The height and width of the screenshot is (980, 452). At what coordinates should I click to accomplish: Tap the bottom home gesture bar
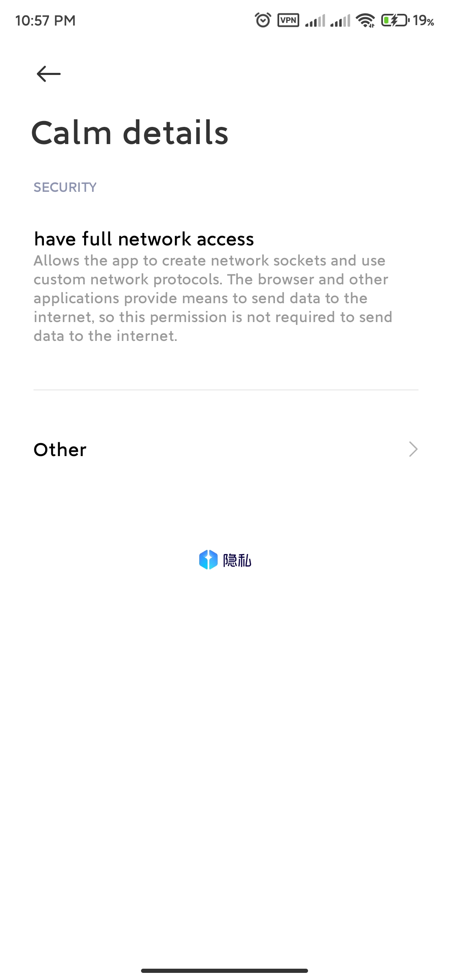click(225, 970)
